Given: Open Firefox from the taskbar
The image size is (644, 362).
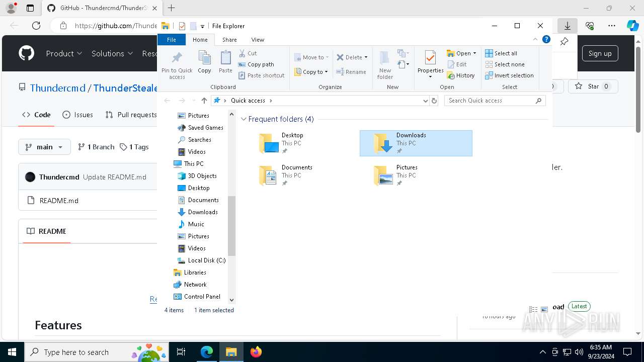Looking at the screenshot, I should click(256, 352).
